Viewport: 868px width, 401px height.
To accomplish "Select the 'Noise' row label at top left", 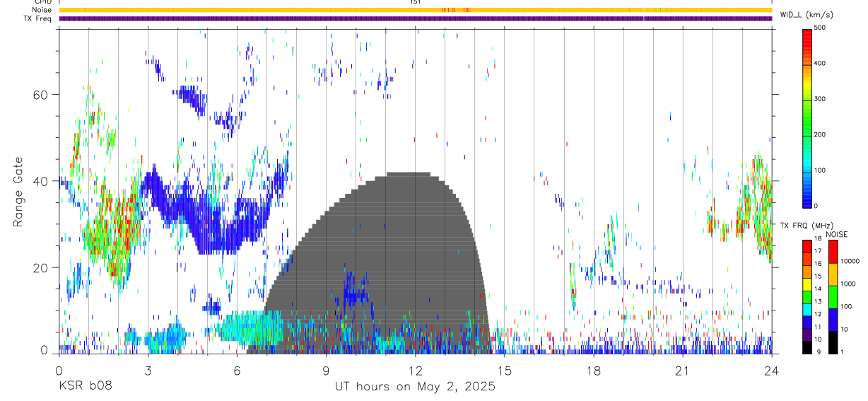I will click(x=42, y=10).
